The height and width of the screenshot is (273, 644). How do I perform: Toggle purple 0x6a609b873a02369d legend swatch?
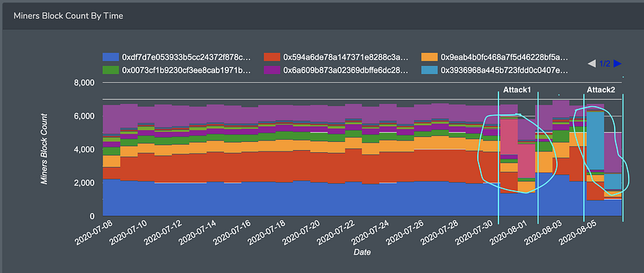tap(272, 70)
